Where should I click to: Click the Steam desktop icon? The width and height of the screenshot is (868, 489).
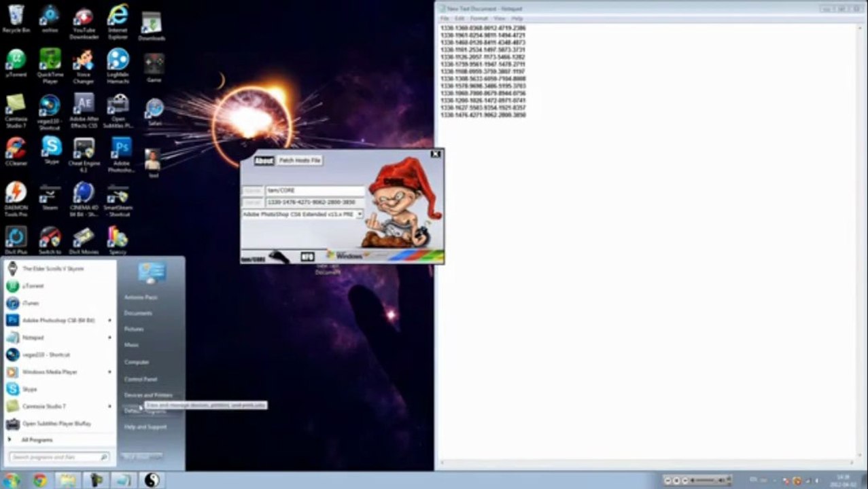(x=50, y=196)
